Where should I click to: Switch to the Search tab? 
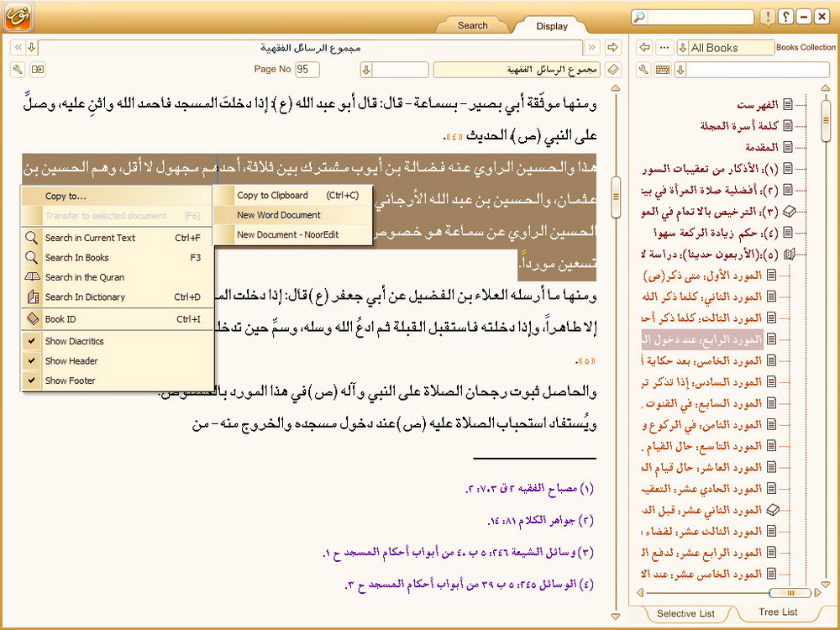point(472,25)
